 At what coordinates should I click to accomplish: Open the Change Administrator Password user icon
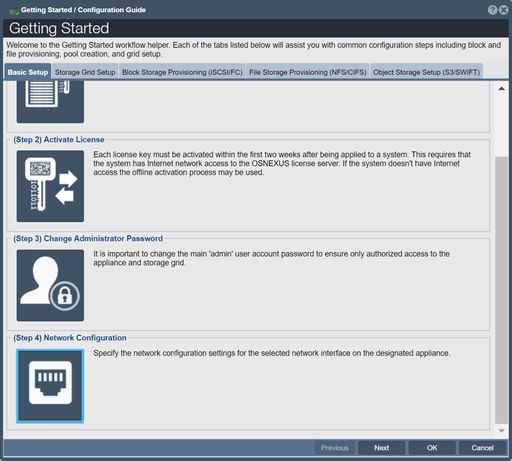click(50, 285)
